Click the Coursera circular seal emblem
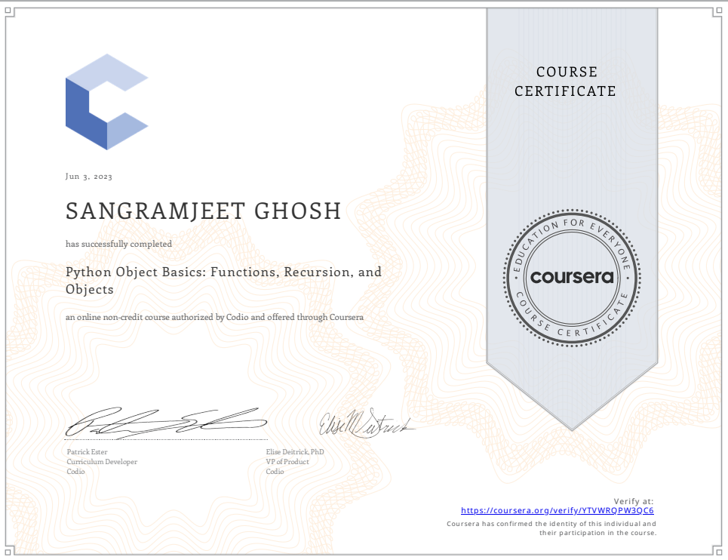This screenshot has width=728, height=560. point(571,276)
